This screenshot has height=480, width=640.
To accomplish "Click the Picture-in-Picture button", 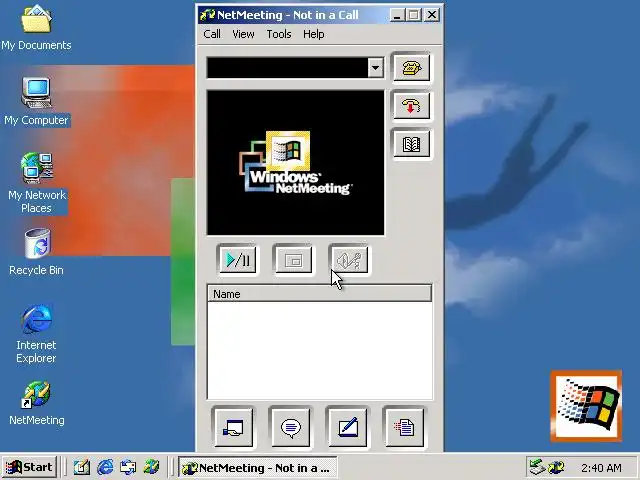I will [293, 259].
